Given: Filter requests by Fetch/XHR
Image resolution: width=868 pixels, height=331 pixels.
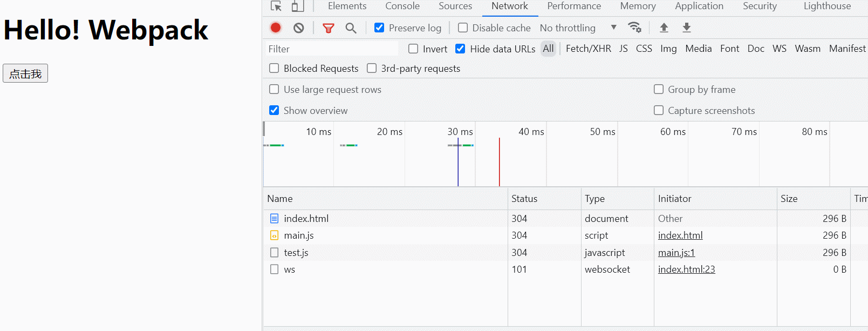Looking at the screenshot, I should tap(589, 49).
